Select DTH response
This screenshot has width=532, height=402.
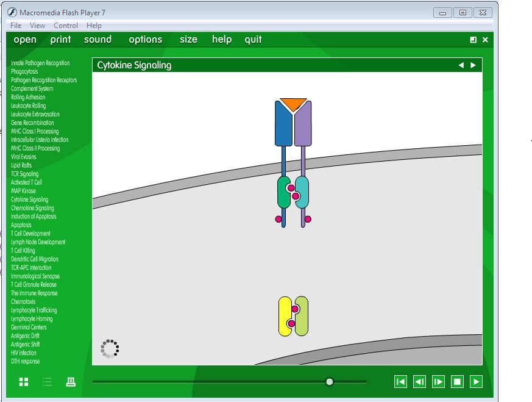pos(25,362)
